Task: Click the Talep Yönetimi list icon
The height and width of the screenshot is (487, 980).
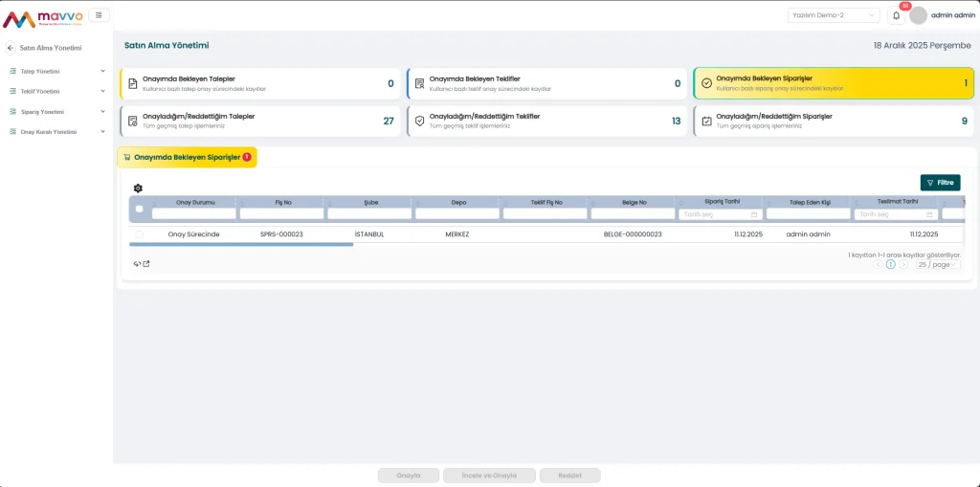Action: click(x=12, y=71)
